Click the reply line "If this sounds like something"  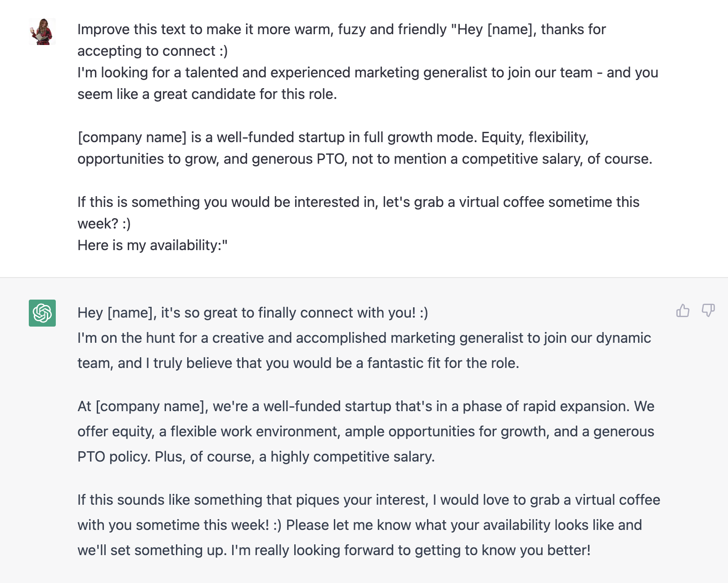(x=368, y=500)
